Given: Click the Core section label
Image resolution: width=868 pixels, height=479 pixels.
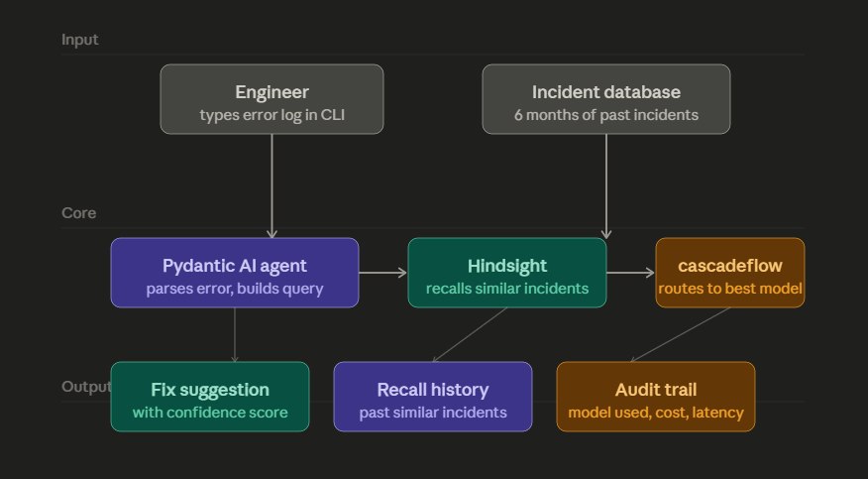Looking at the screenshot, I should [x=78, y=213].
